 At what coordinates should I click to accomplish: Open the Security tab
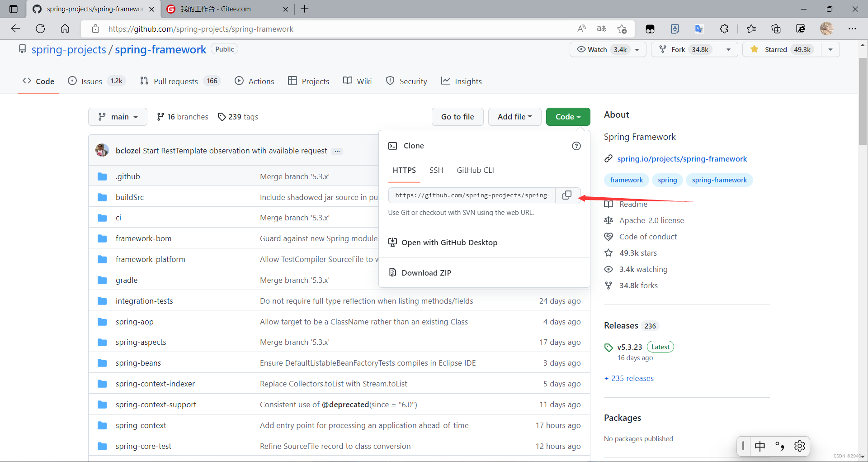click(406, 81)
